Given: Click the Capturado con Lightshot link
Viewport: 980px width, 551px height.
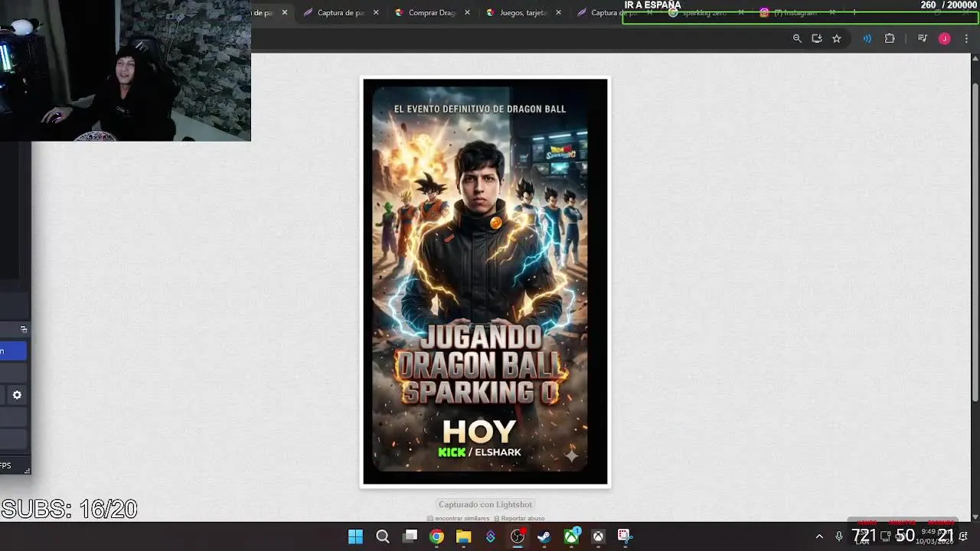Looking at the screenshot, I should [485, 504].
